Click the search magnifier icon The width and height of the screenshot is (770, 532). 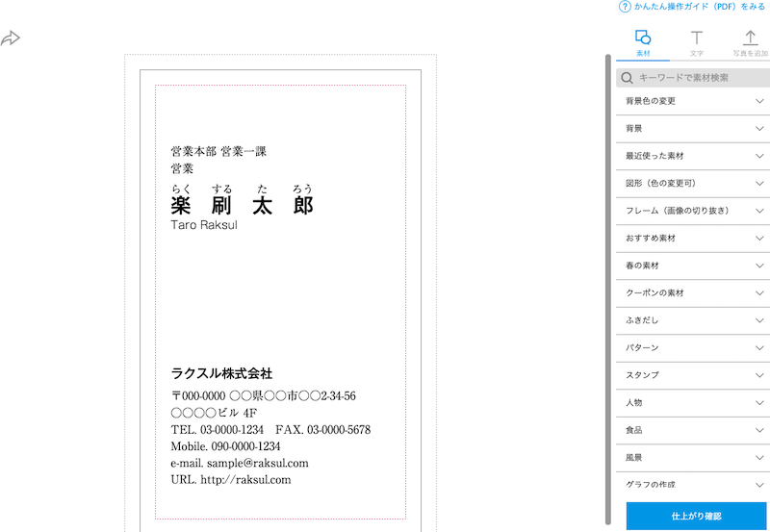[628, 78]
